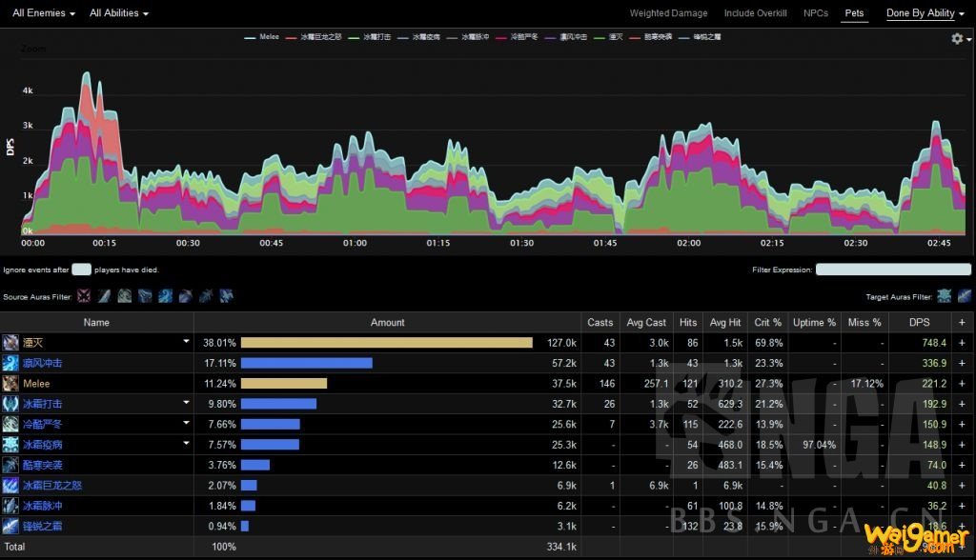Select first Source Auras Filter icon

pyautogui.click(x=84, y=295)
